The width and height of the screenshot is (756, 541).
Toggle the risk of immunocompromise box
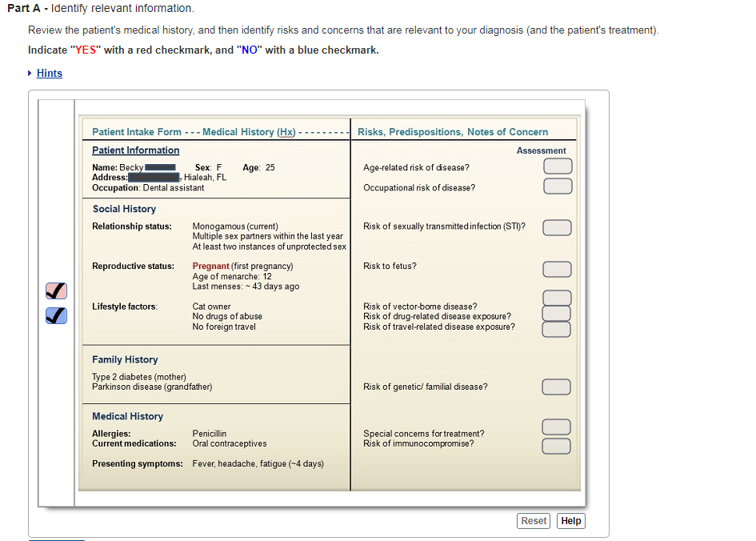click(x=556, y=445)
